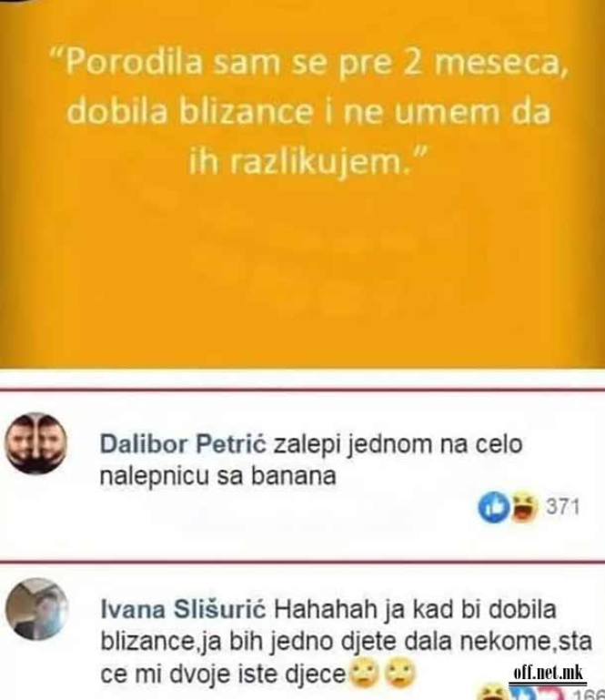Open Dalibor Petrić's profile picture
This screenshot has width=605, height=700.
point(35,443)
